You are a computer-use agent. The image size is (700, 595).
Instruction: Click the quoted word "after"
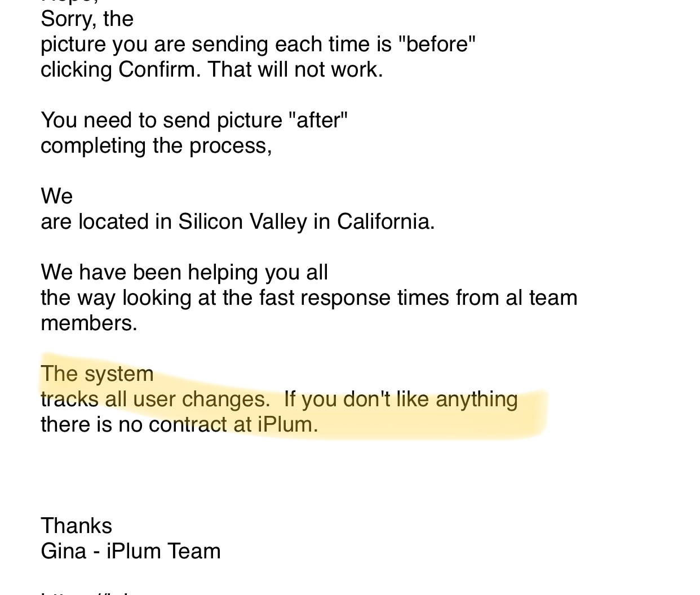point(318,121)
